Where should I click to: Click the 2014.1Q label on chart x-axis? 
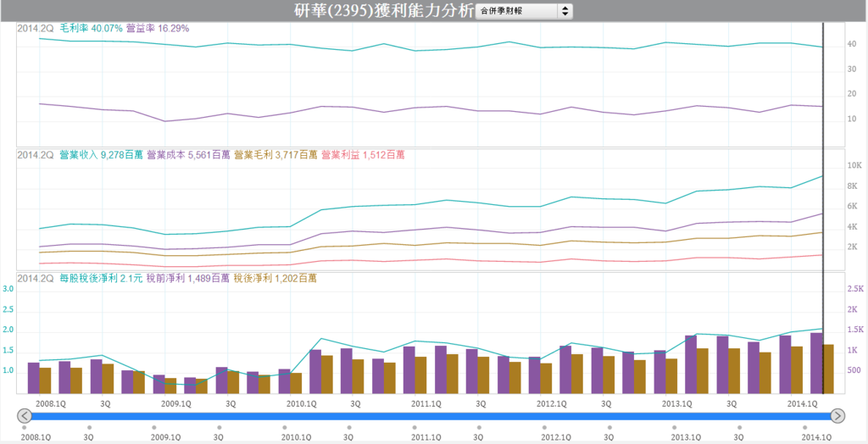(x=802, y=404)
